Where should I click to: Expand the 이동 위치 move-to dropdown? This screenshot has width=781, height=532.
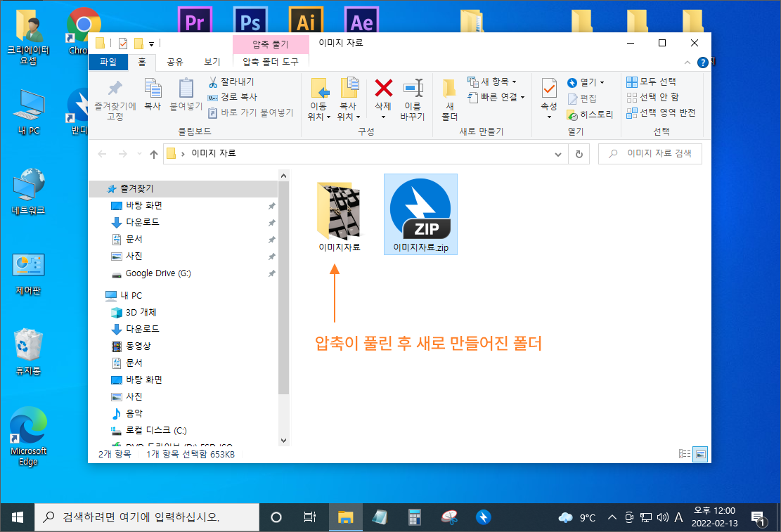(329, 117)
